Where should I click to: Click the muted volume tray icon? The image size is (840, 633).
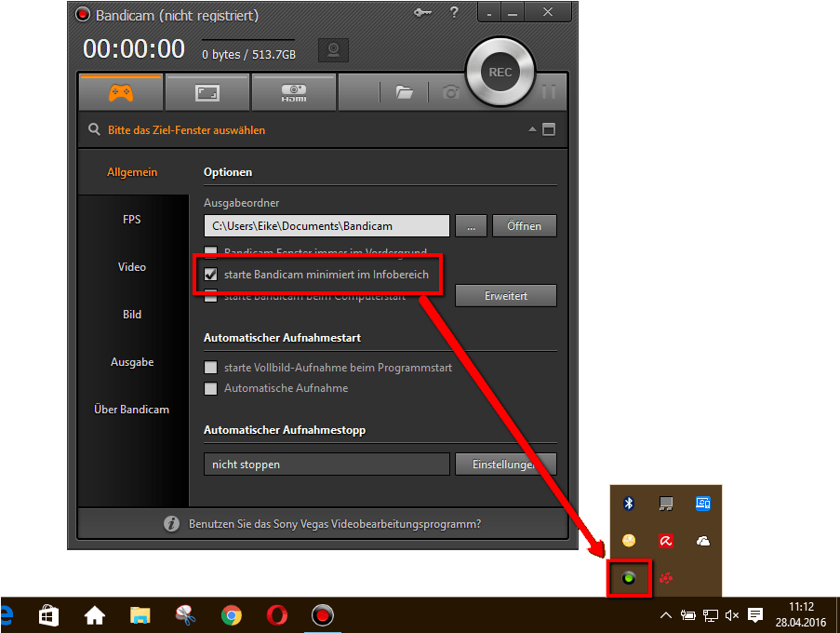(732, 615)
